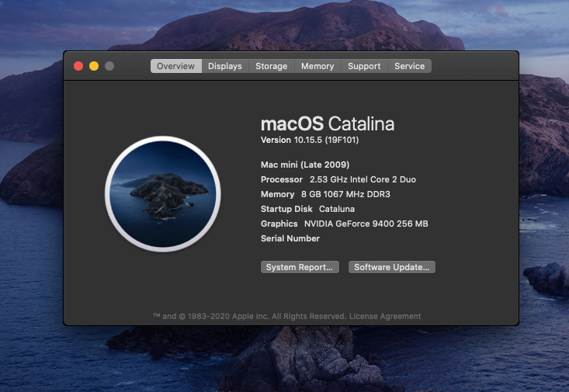Go to the Memory tab
Screen dimensions: 569x392
317,66
